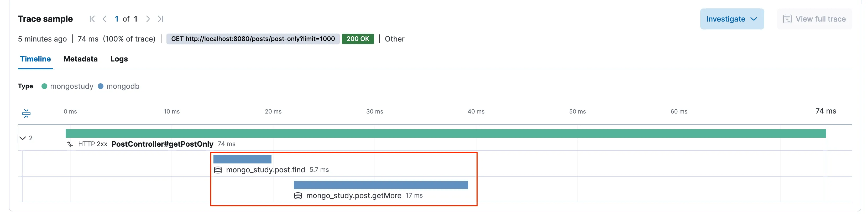
Task: Toggle the mongostudy legend dot
Action: click(x=44, y=86)
